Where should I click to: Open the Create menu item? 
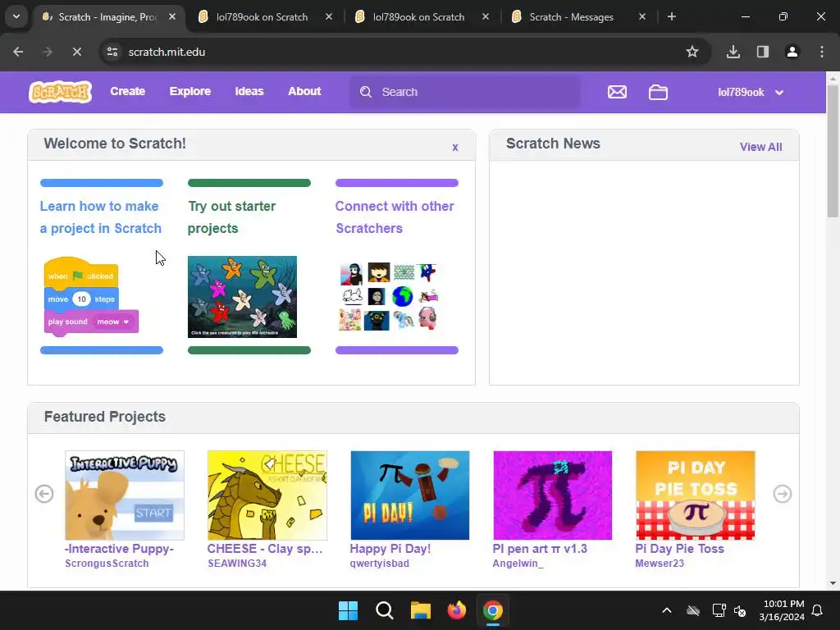127,92
